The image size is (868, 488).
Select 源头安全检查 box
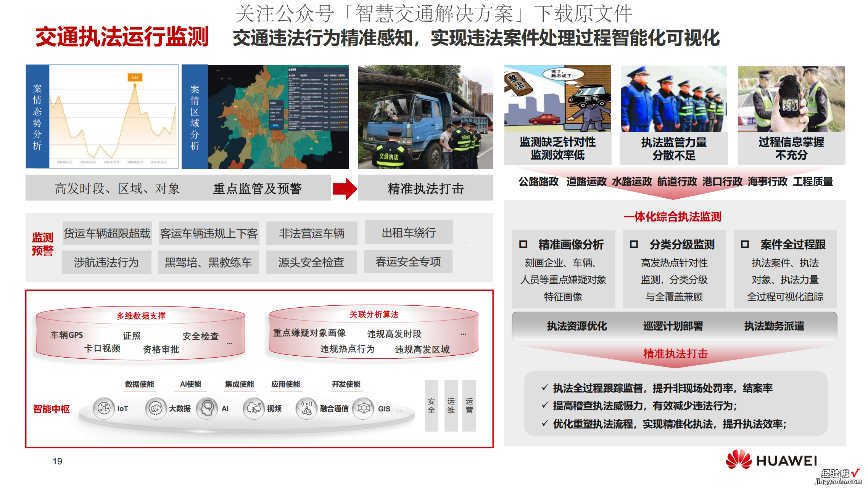click(311, 262)
